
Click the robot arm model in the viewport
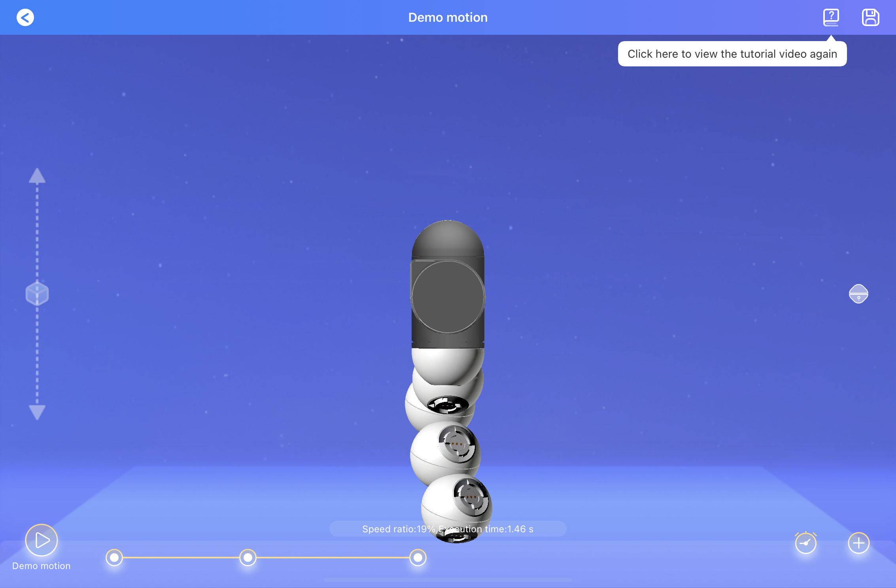449,375
